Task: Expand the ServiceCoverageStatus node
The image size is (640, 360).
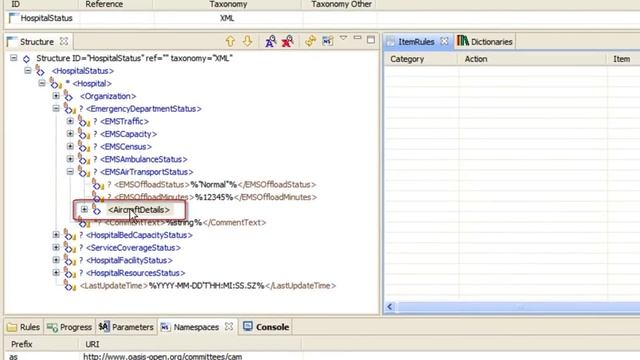Action: click(56, 248)
